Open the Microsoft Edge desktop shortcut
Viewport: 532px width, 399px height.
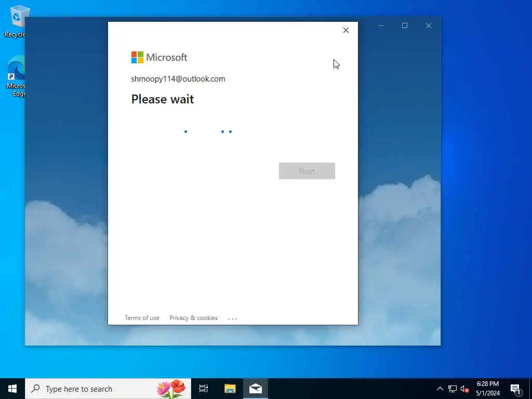16,76
